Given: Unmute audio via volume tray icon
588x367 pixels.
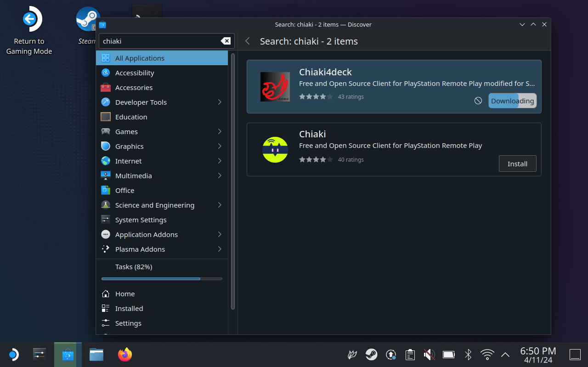Looking at the screenshot, I should [x=429, y=355].
